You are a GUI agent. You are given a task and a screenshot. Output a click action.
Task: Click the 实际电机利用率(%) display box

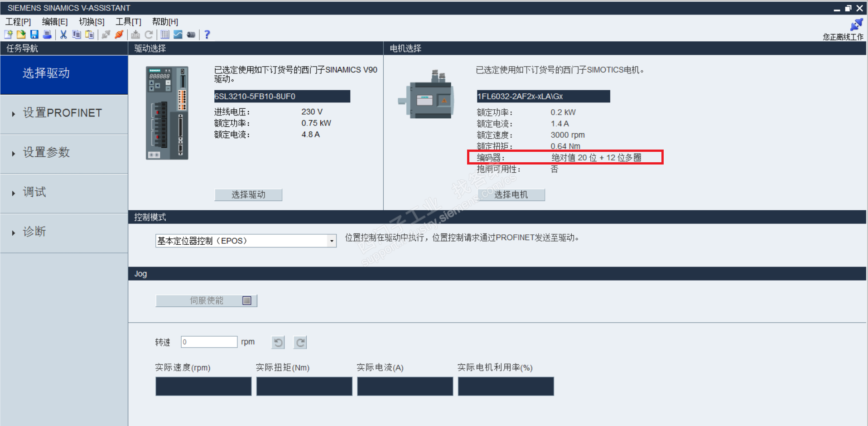(506, 387)
